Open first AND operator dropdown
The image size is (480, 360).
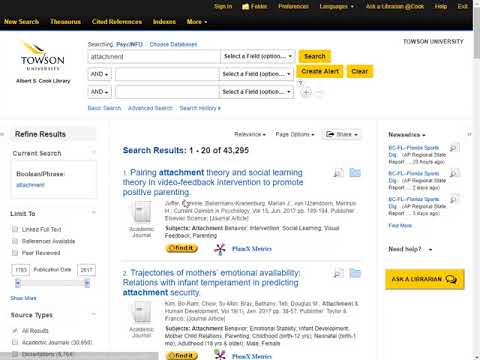pos(99,74)
